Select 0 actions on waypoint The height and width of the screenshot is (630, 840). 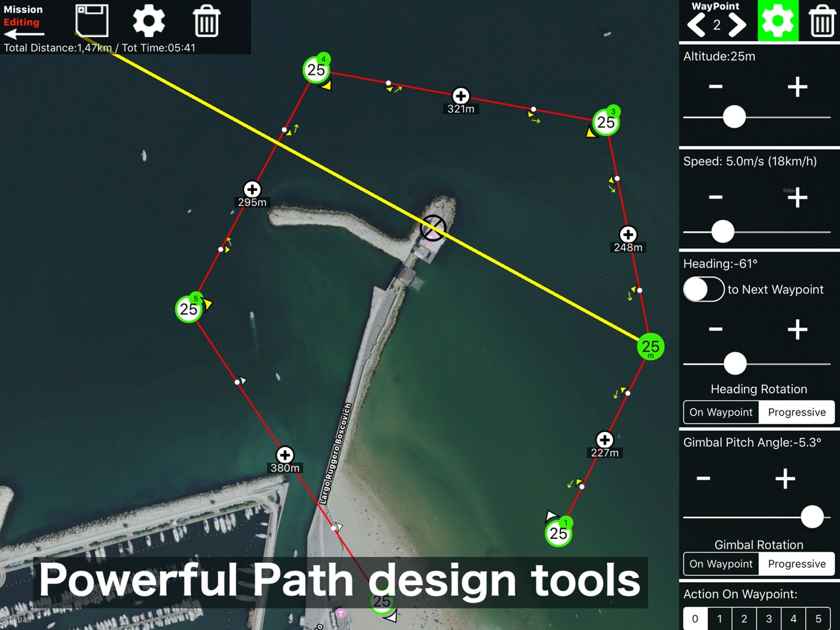695,618
